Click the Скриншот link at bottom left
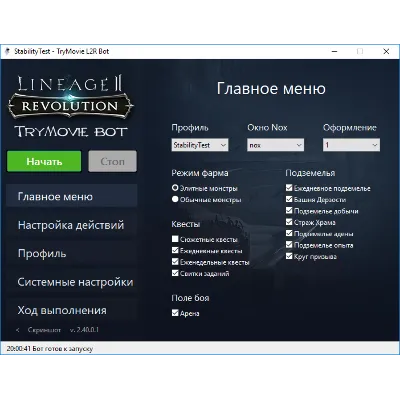Image resolution: width=400 pixels, height=400 pixels. click(x=44, y=330)
